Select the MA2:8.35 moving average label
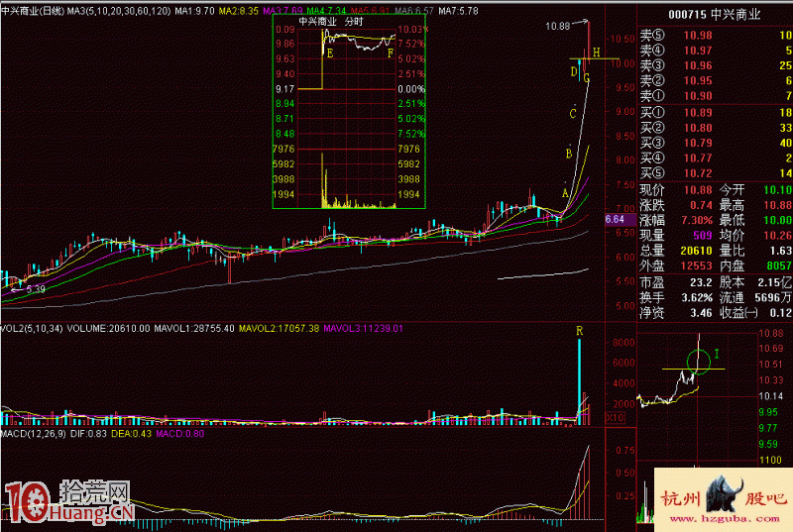The height and width of the screenshot is (532, 793). click(x=238, y=11)
